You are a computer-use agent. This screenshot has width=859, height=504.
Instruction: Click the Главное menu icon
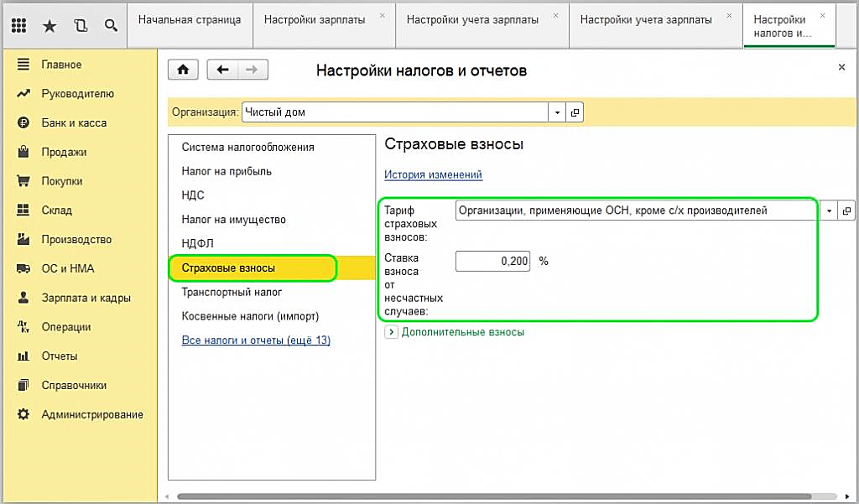(x=23, y=64)
